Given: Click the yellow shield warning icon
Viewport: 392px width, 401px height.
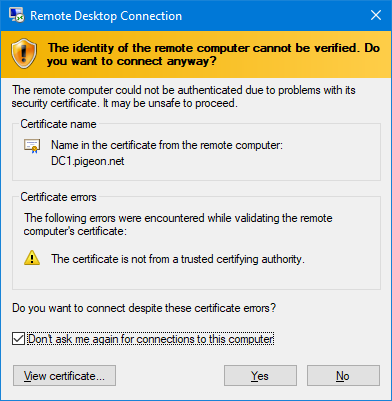Looking at the screenshot, I should [x=24, y=53].
